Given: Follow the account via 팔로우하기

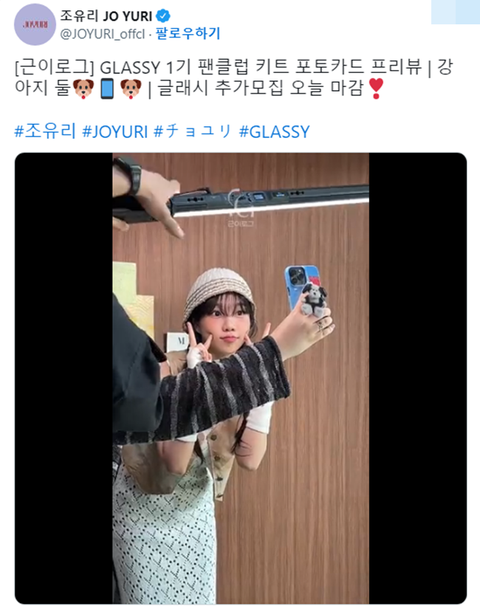Looking at the screenshot, I should 187,34.
